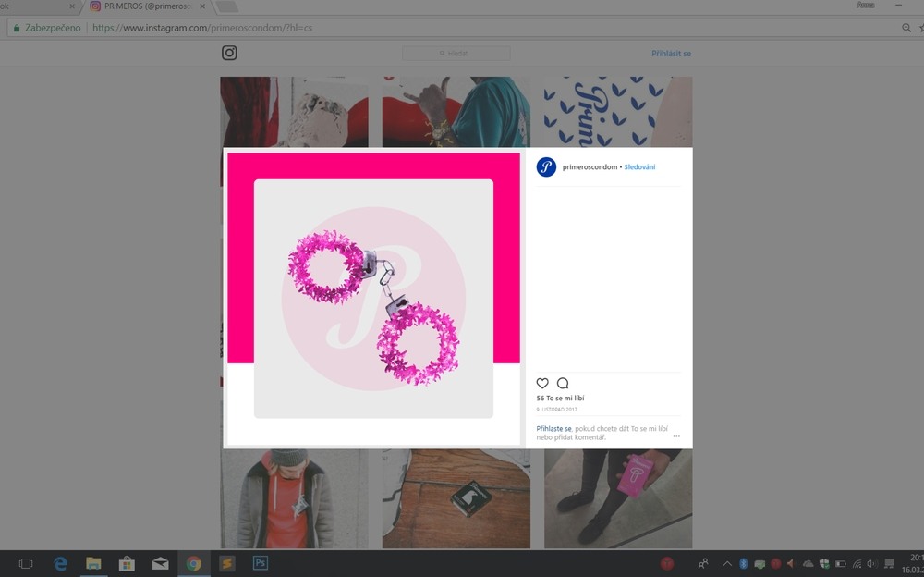Show hidden system tray icons

(726, 563)
